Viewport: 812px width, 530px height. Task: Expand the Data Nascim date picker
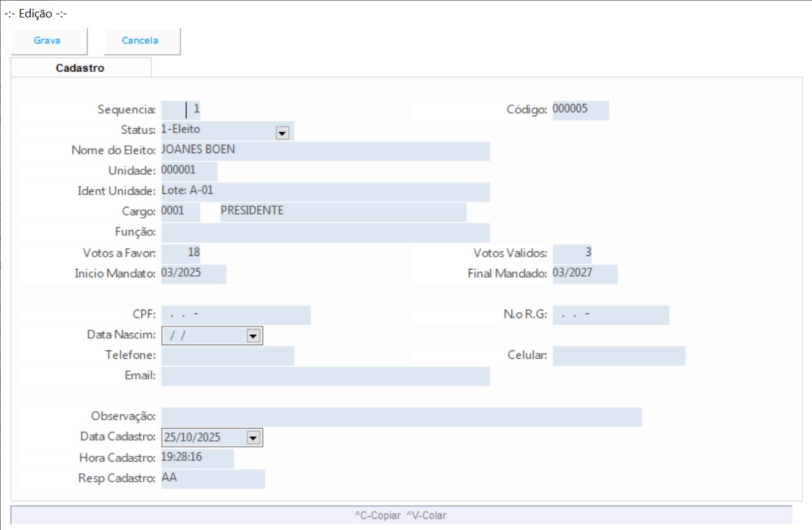pos(253,336)
